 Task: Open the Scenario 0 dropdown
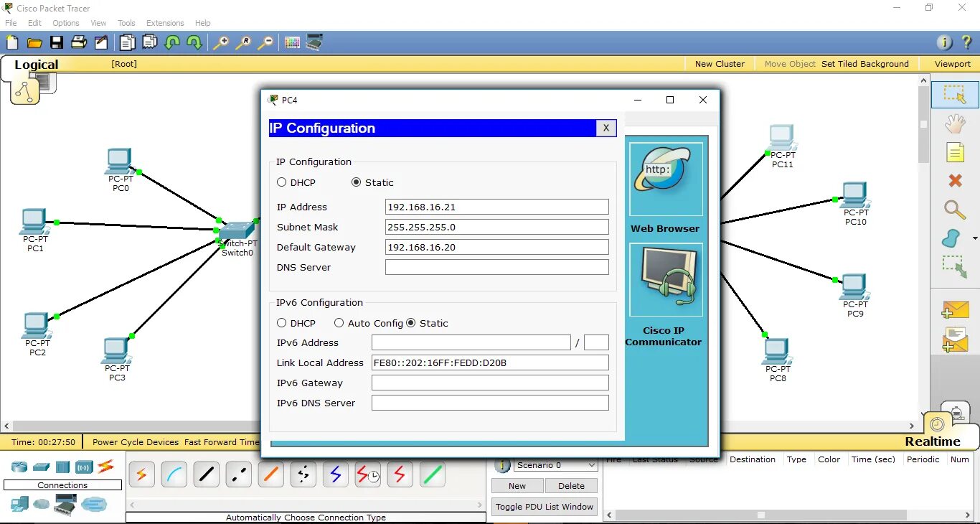555,465
